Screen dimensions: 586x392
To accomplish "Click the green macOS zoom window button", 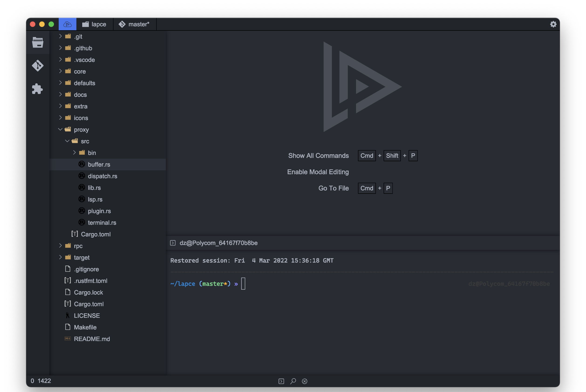I will click(51, 24).
